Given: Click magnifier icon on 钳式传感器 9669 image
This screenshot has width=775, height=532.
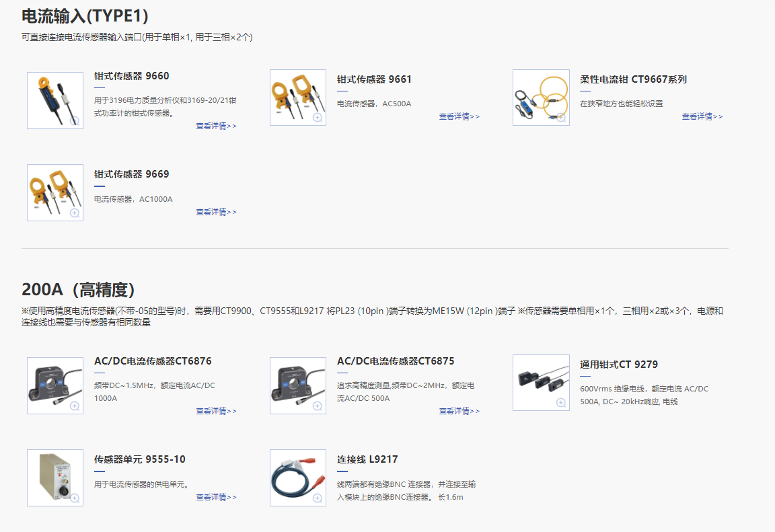Looking at the screenshot, I should 75,213.
